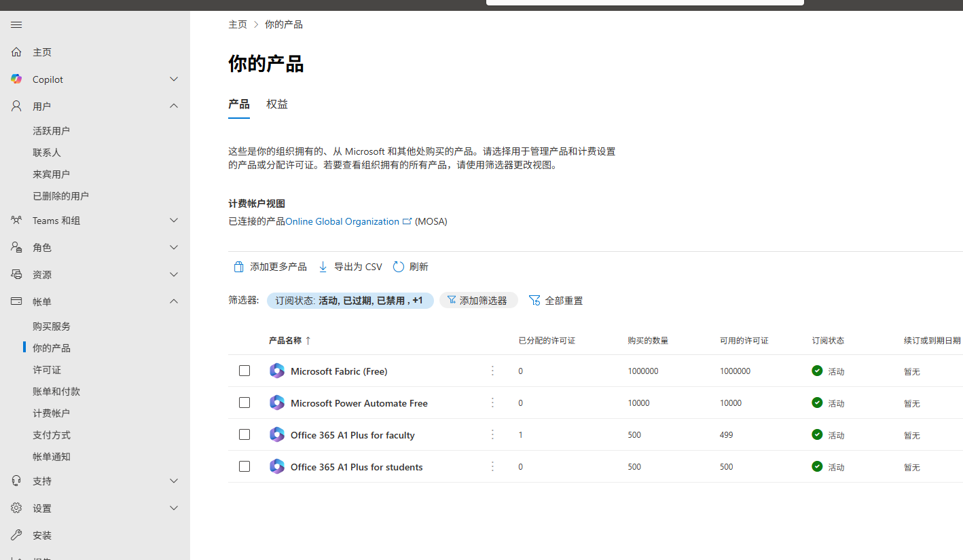Click the Power Automate Free product icon

pyautogui.click(x=276, y=403)
